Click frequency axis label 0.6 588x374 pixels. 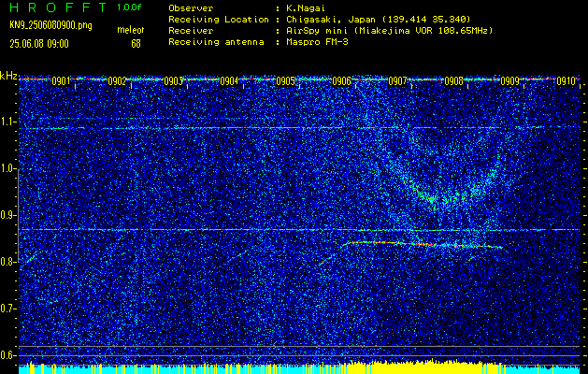click(7, 355)
